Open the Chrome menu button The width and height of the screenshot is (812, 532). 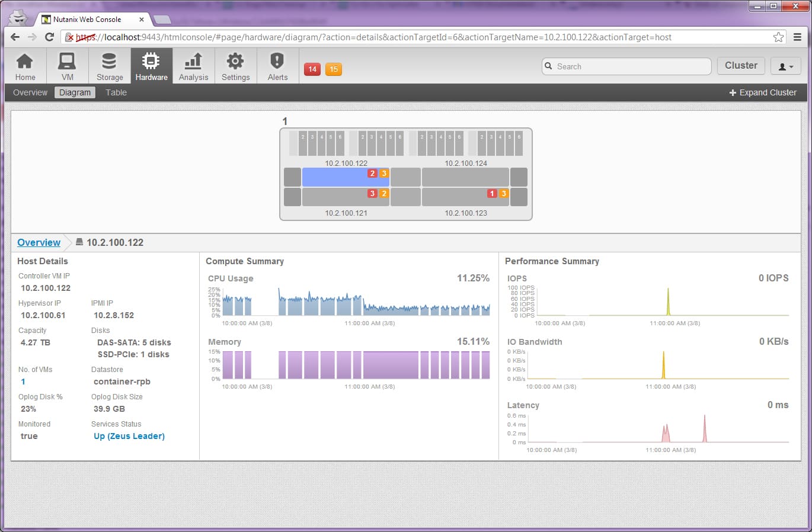coord(797,37)
